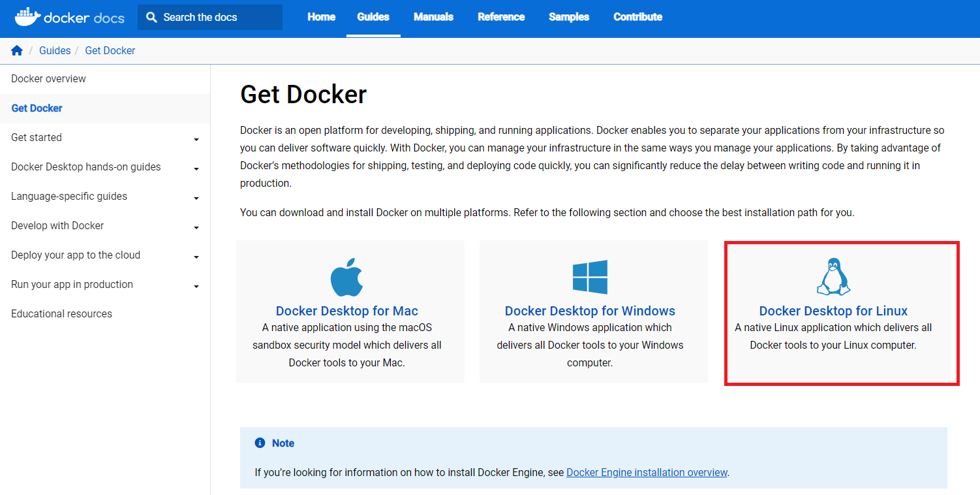The width and height of the screenshot is (980, 495).
Task: Click Linux card description text
Action: click(833, 336)
